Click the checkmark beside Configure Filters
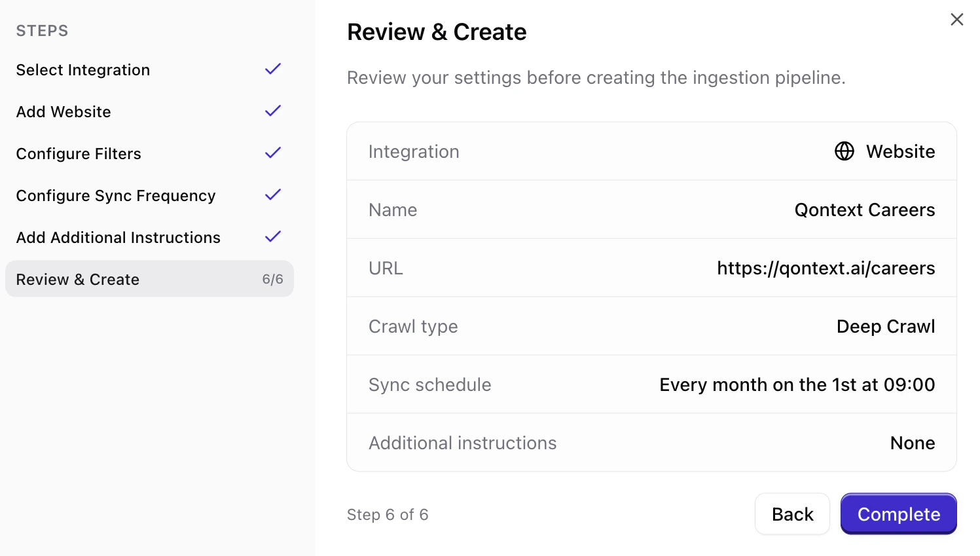The image size is (980, 556). (x=272, y=153)
